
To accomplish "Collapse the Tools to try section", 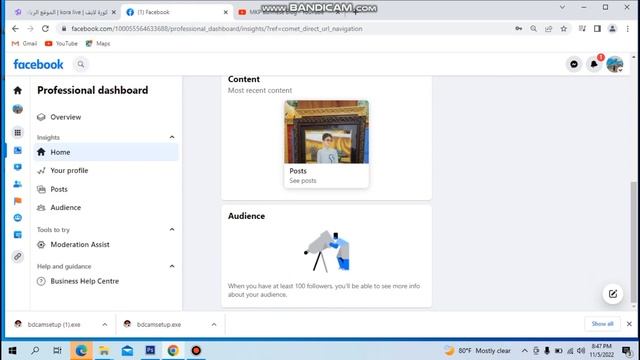I will 172,229.
